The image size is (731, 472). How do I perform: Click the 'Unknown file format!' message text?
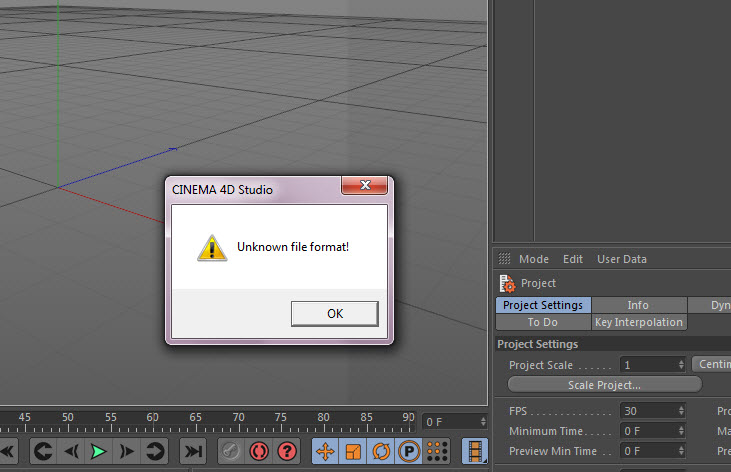[293, 247]
